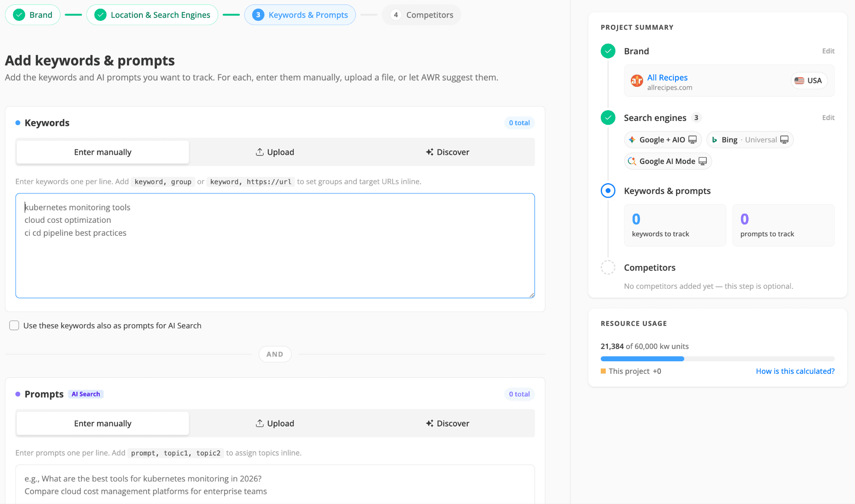Click the green check beside Search engines summary
Screen dimensions: 855x504
[x=608, y=118]
